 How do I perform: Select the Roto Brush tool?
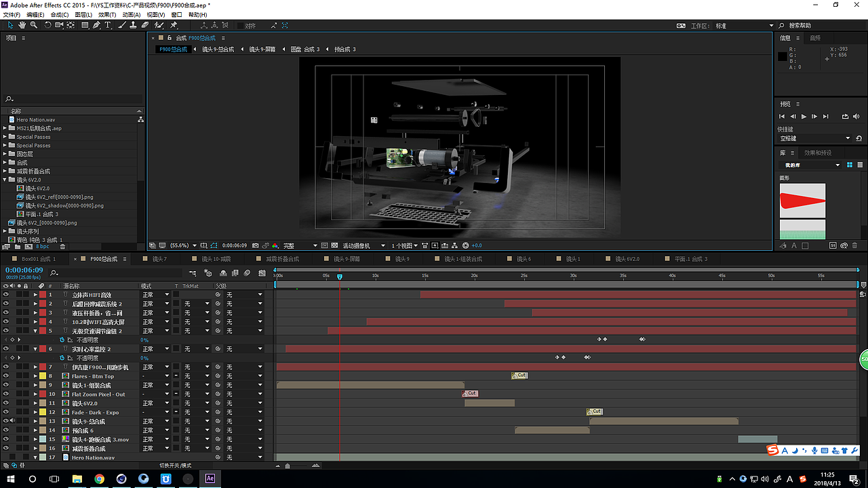160,25
